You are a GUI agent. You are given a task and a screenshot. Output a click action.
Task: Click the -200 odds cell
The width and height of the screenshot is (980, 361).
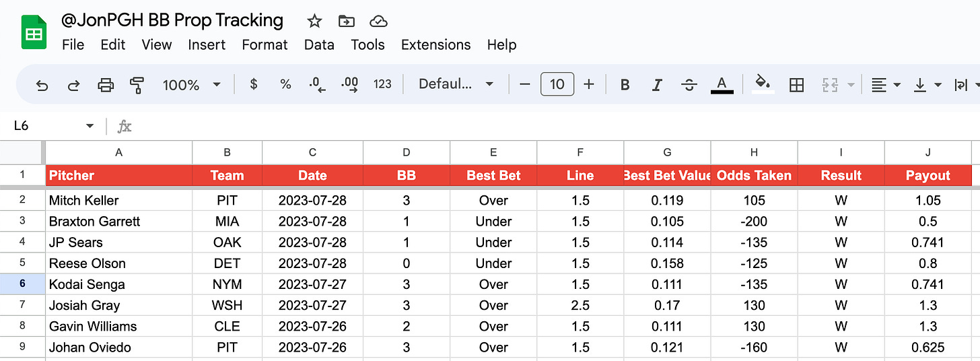[x=754, y=221]
